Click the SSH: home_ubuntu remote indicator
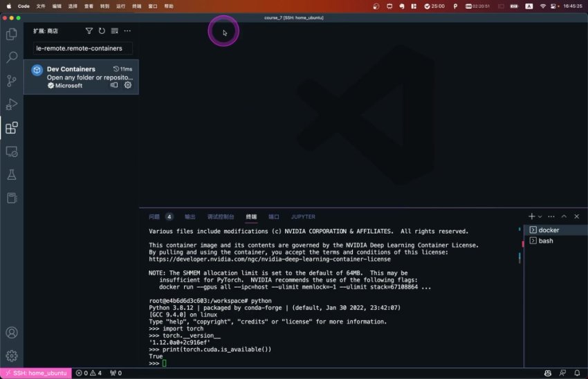 coord(35,373)
